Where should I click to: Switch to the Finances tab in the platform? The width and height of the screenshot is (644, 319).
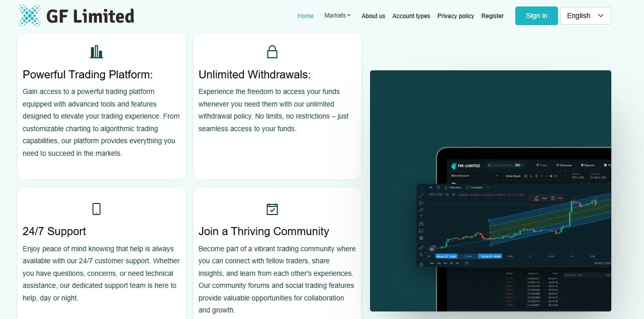click(564, 165)
